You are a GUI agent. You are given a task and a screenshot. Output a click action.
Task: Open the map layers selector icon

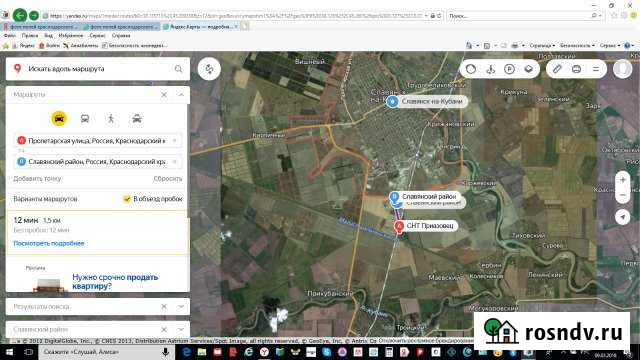[x=529, y=69]
